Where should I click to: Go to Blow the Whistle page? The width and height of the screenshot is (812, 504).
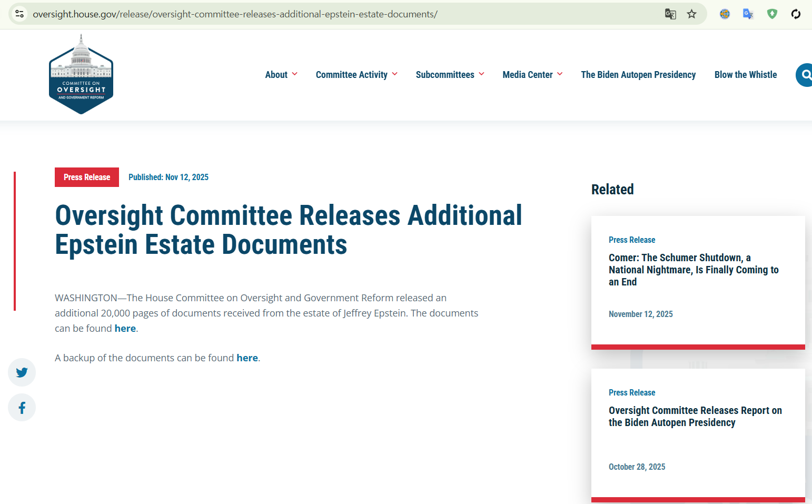[x=746, y=75]
